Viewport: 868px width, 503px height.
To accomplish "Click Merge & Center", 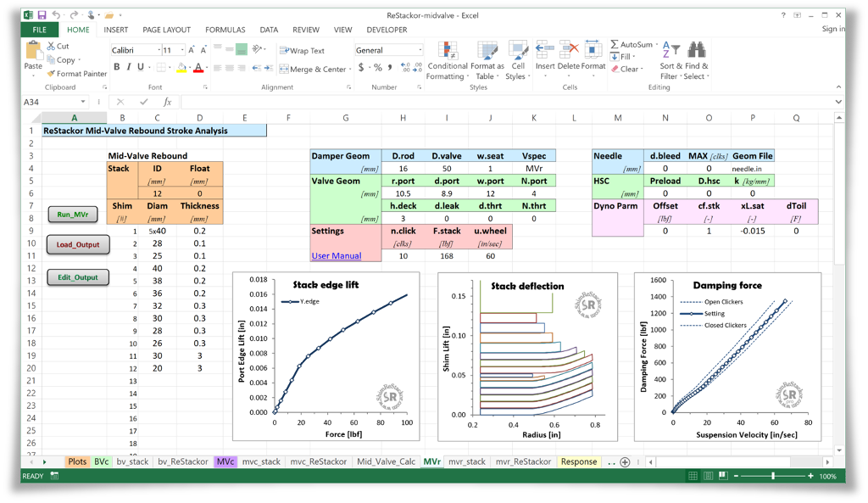I will tap(313, 70).
